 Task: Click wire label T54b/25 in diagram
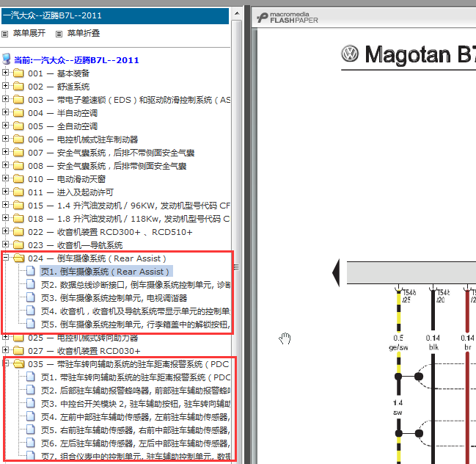pos(409,296)
